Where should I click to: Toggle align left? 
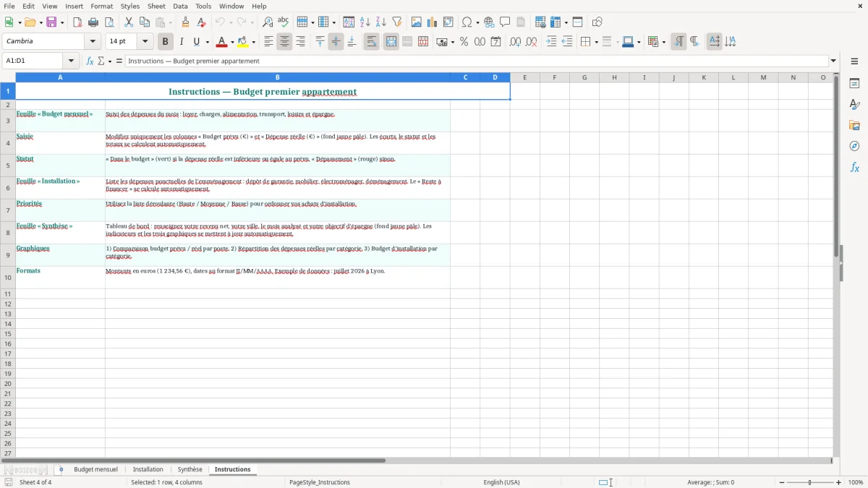click(x=268, y=42)
